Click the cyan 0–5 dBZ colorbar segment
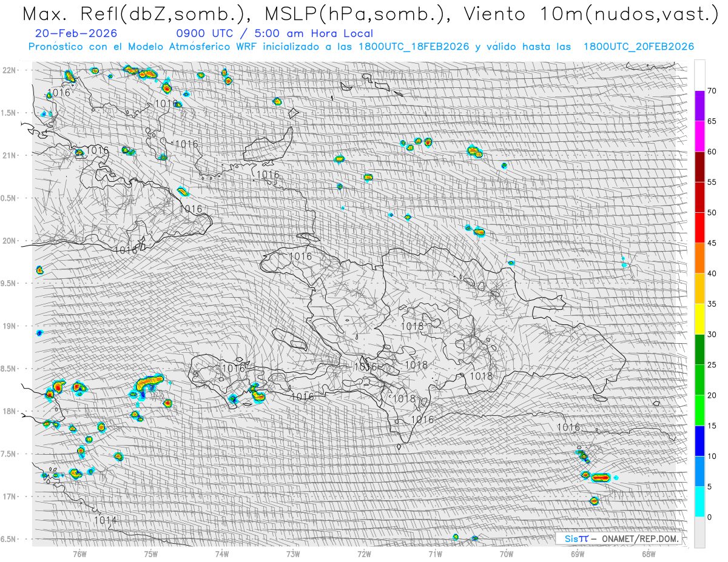Image resolution: width=728 pixels, height=562 pixels. coord(699,501)
